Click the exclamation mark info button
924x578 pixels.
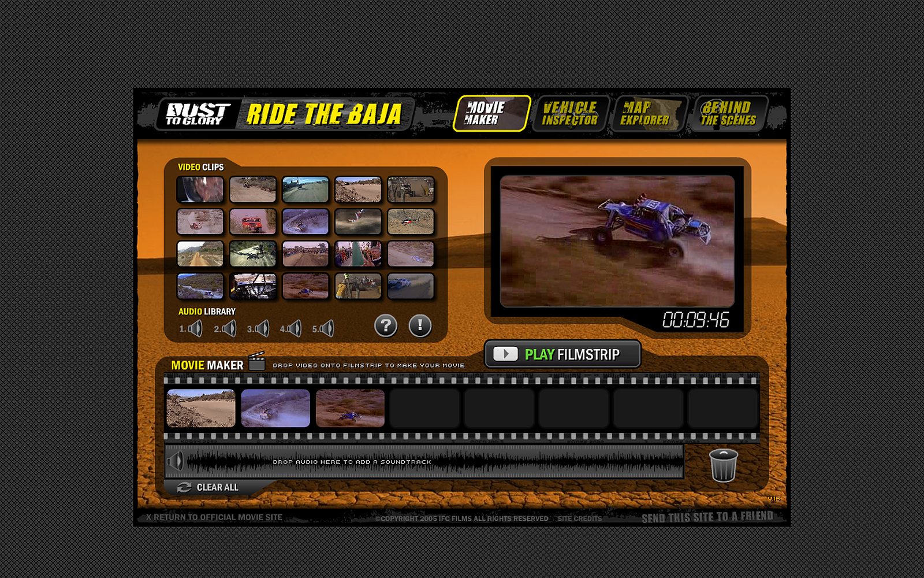coord(420,325)
